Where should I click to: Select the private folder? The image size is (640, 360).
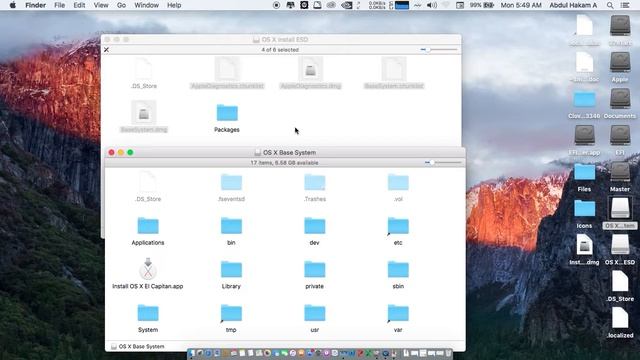point(314,270)
